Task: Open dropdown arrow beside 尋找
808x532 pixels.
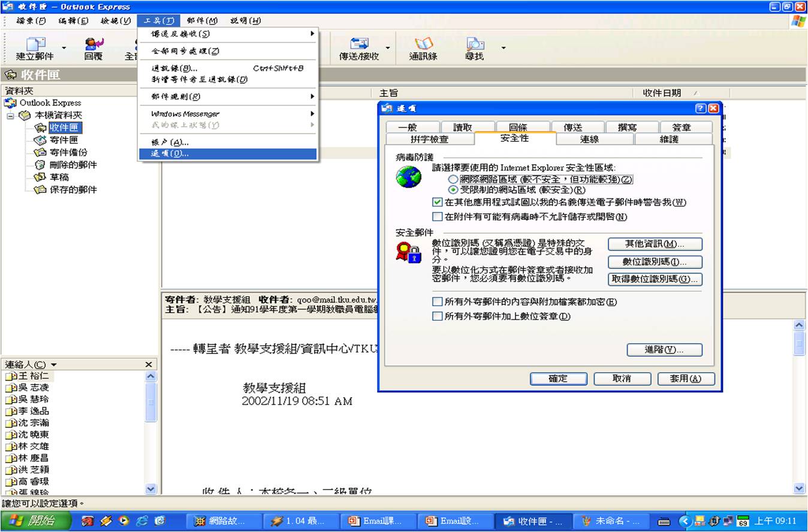Action: (503, 48)
